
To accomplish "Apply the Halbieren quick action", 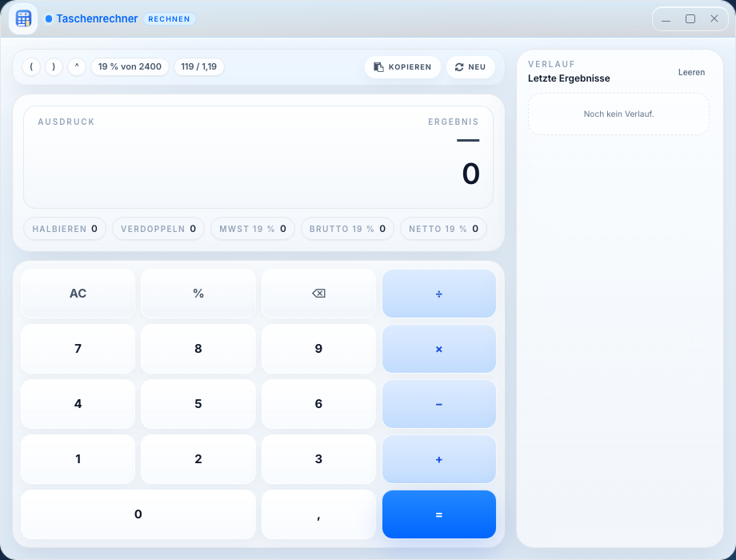I will [x=65, y=229].
